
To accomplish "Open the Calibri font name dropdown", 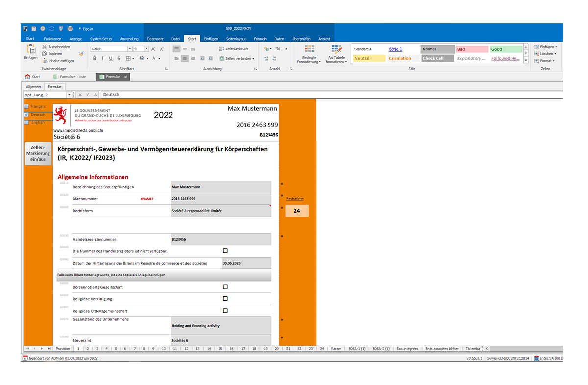I will tap(130, 49).
